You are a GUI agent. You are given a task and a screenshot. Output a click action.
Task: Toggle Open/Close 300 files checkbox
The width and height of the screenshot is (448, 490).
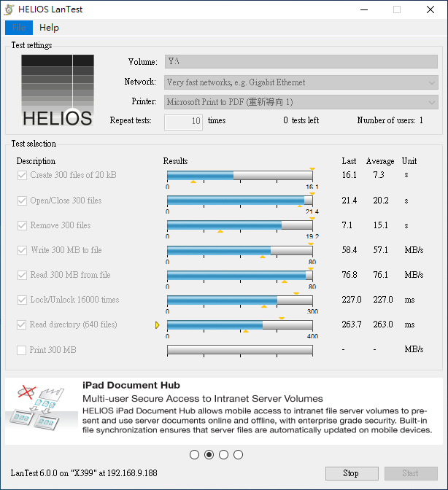click(22, 201)
